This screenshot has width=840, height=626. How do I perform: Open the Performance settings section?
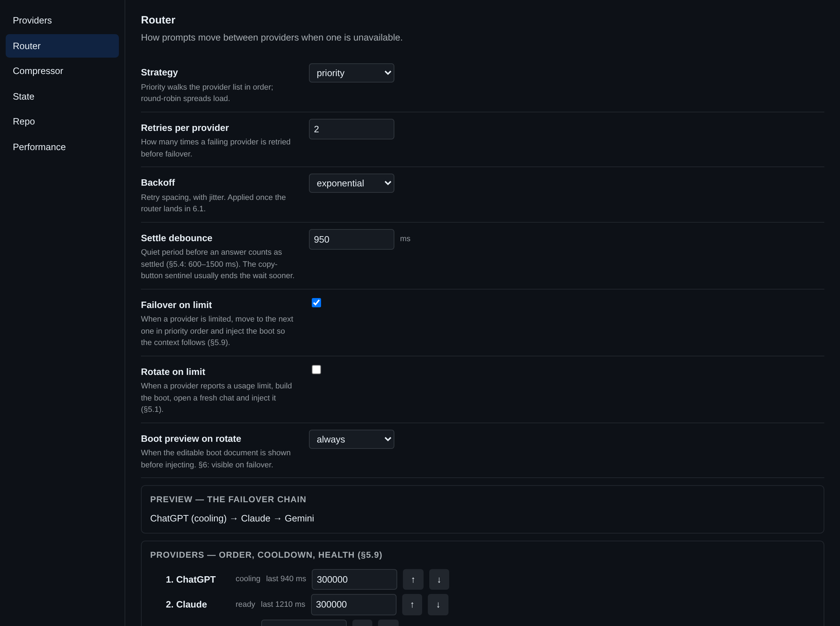click(62, 147)
